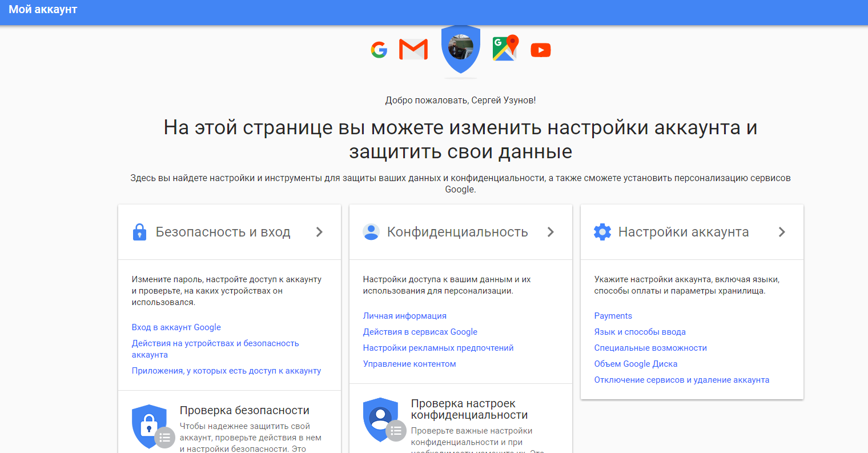Click the person icon beside Конфиденциальность
Screen dimensions: 868x453
coord(371,232)
